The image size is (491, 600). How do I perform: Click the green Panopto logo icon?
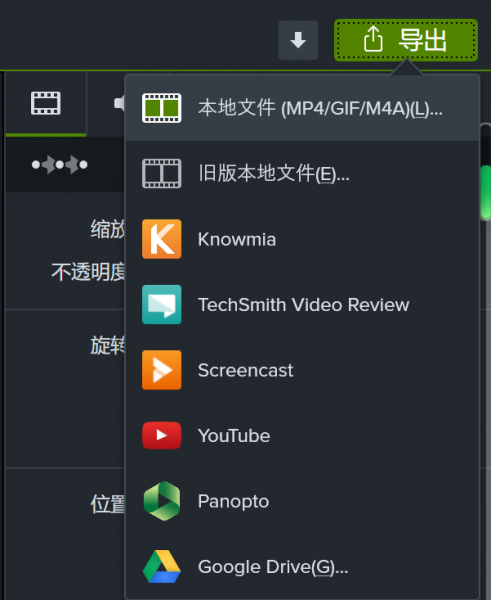point(161,501)
